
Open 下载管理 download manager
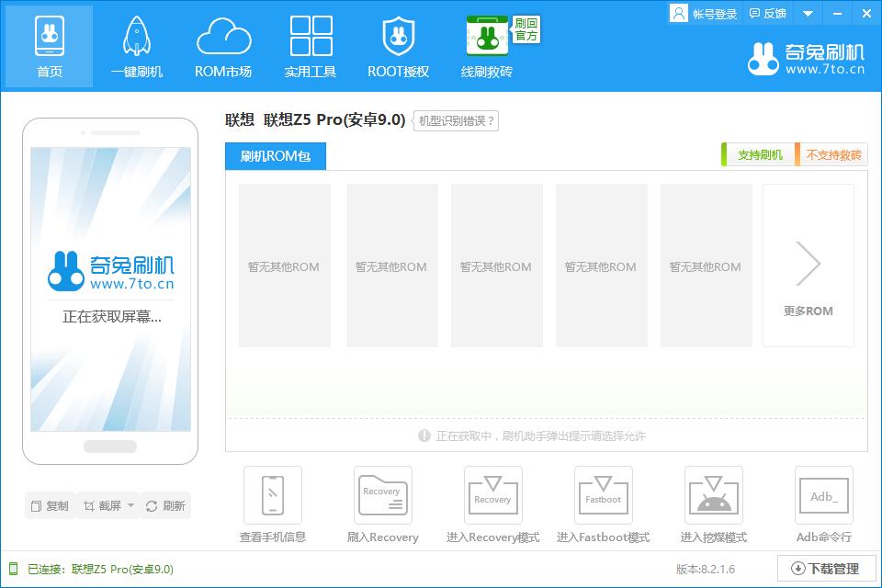pyautogui.click(x=826, y=569)
